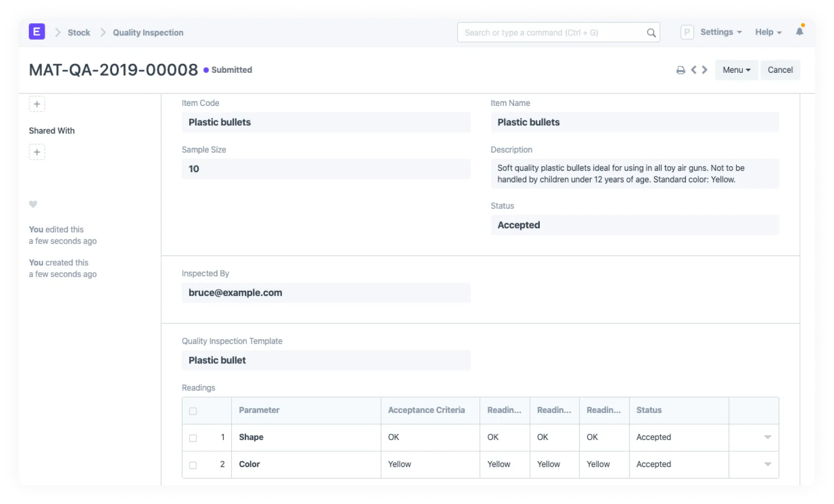Image resolution: width=834 pixels, height=504 pixels.
Task: Open the Settings menu
Action: (x=721, y=32)
